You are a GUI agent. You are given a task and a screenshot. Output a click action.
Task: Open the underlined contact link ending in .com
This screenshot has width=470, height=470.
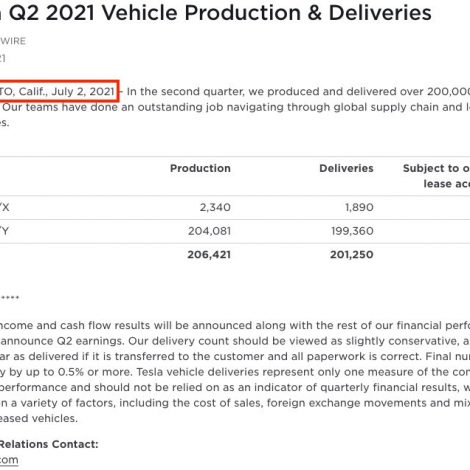9,460
